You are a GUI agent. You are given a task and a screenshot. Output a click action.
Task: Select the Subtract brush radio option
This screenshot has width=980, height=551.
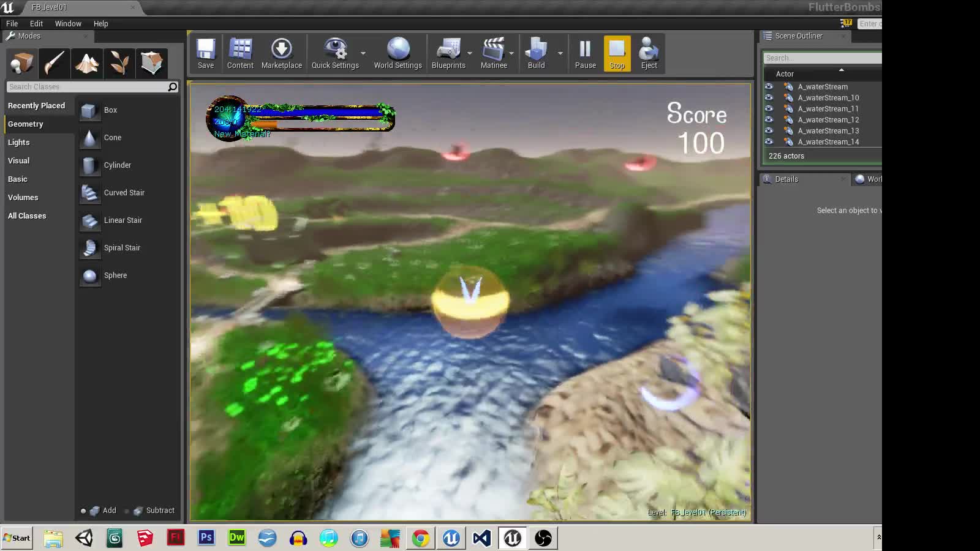point(127,511)
